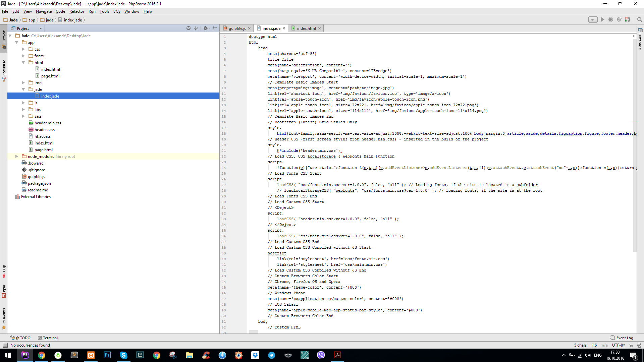Select .gitignore file in tree
Image resolution: width=644 pixels, height=362 pixels.
tap(36, 170)
